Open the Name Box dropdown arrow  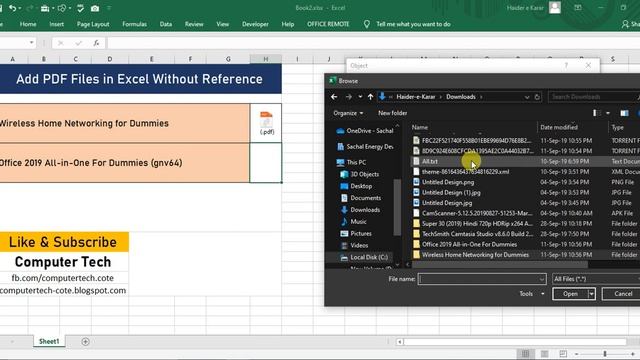[31, 43]
